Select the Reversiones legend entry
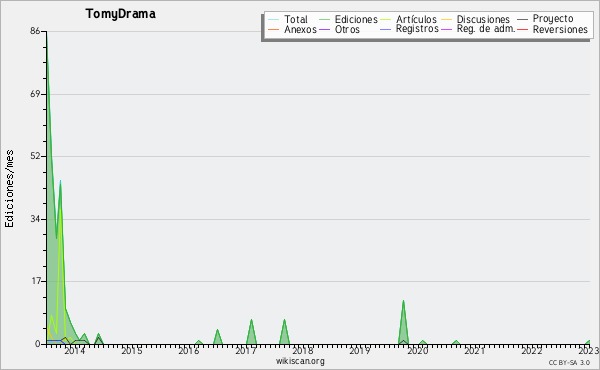 coord(560,29)
